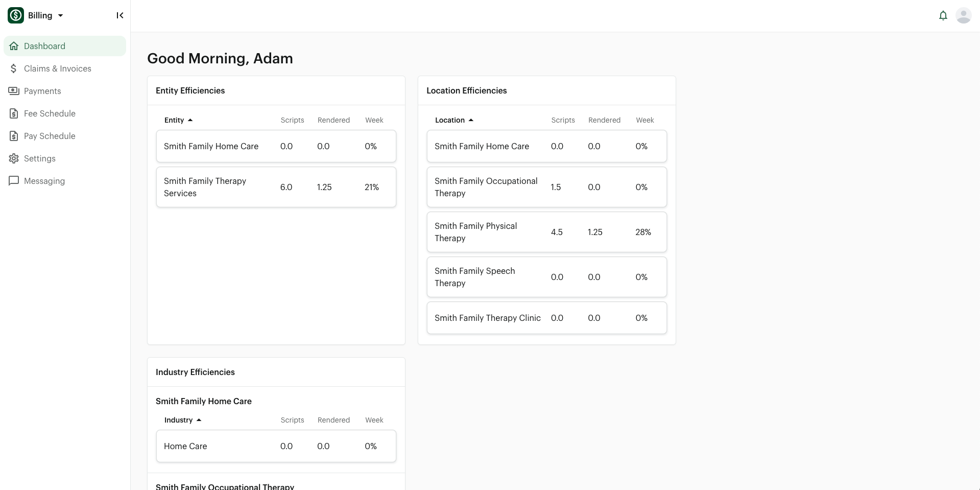Open the user profile avatar

[x=963, y=16]
